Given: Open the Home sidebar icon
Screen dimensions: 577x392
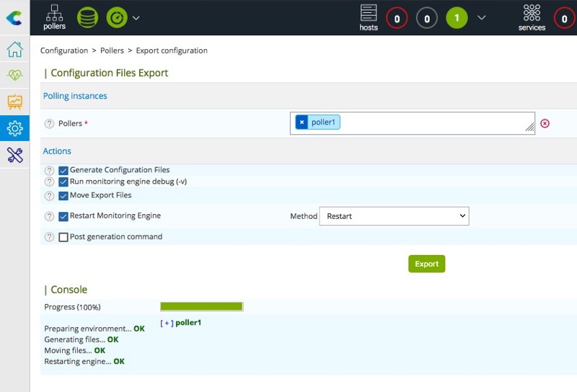Looking at the screenshot, I should (x=14, y=50).
